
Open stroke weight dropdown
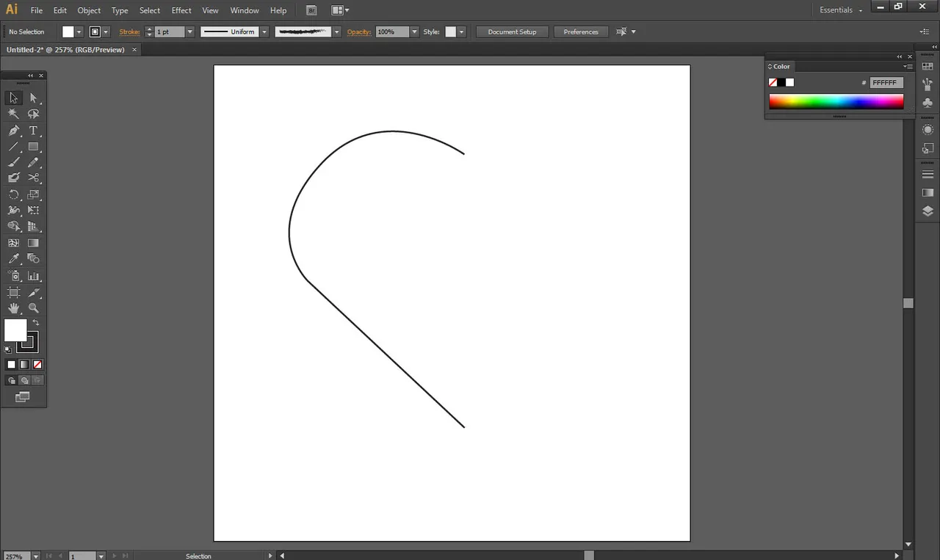189,32
